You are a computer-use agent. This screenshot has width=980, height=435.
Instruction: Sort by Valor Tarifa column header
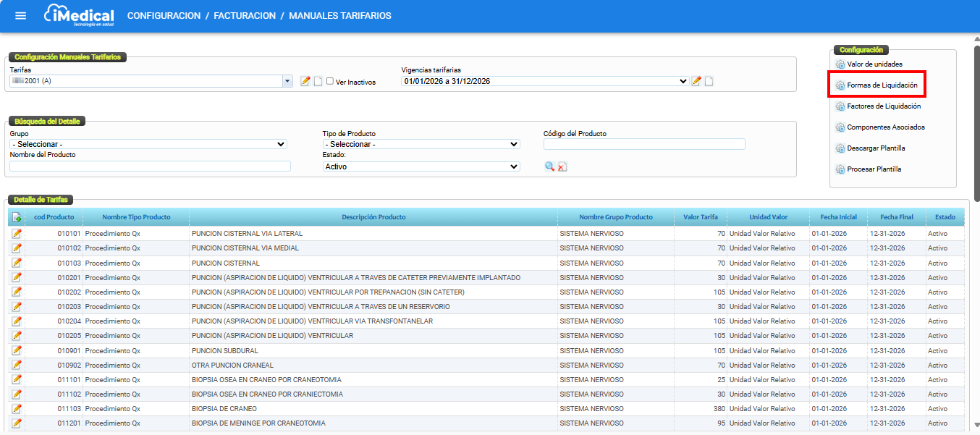700,217
